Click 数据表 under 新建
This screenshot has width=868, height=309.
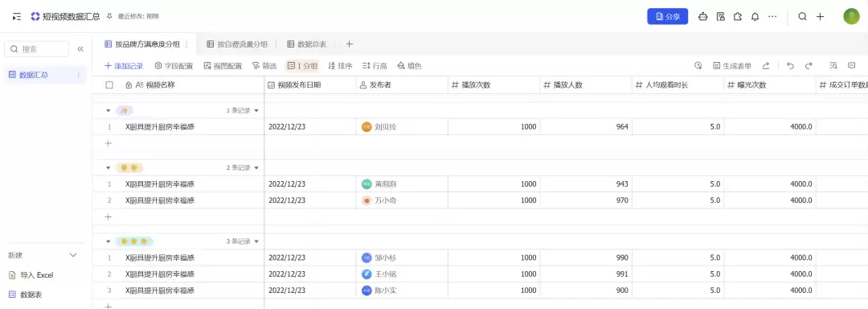click(x=26, y=295)
